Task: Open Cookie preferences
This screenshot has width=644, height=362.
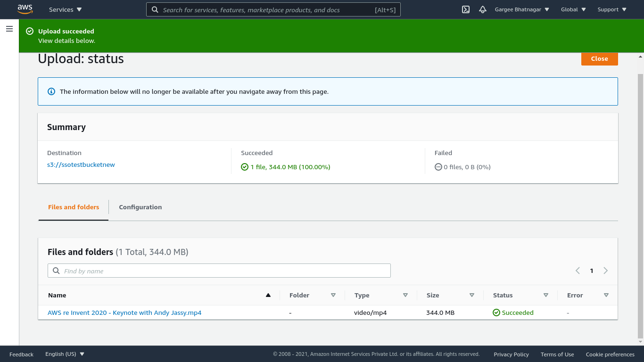Action: click(x=610, y=354)
